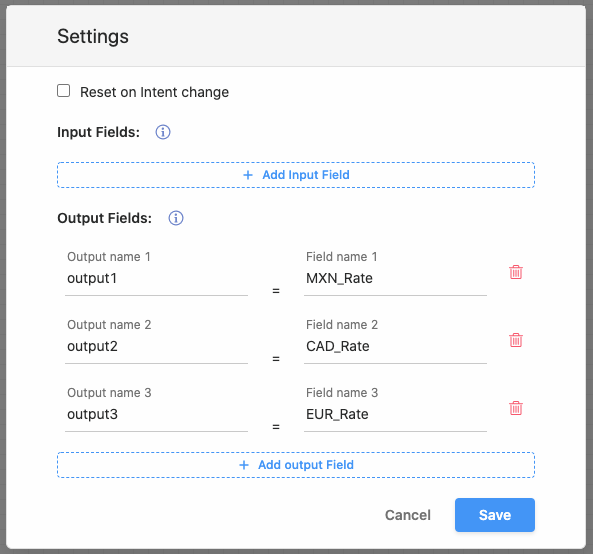The height and width of the screenshot is (554, 593).
Task: Click the Reset on Intent change label
Action: point(154,92)
